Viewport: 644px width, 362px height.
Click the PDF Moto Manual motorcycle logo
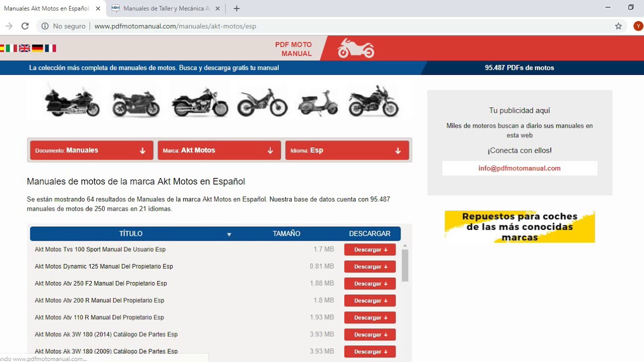point(356,48)
